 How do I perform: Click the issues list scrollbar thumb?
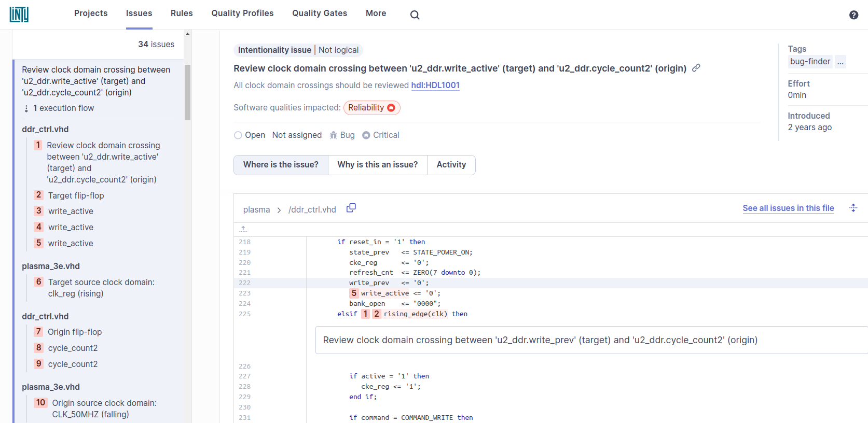tap(188, 92)
